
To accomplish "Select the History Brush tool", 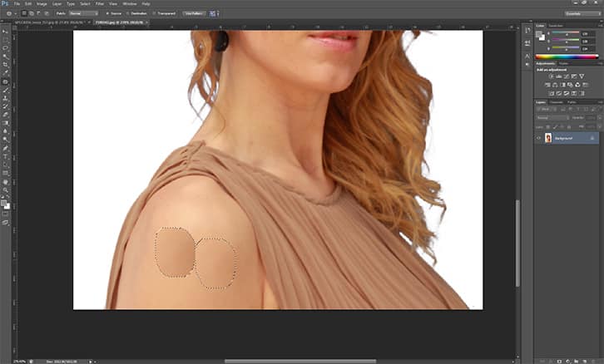I will tap(5, 106).
